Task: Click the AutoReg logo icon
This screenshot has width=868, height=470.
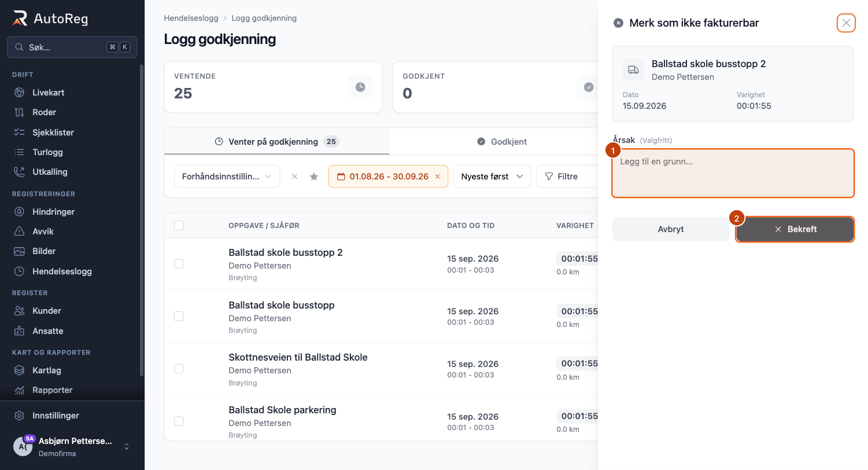Action: coord(20,18)
